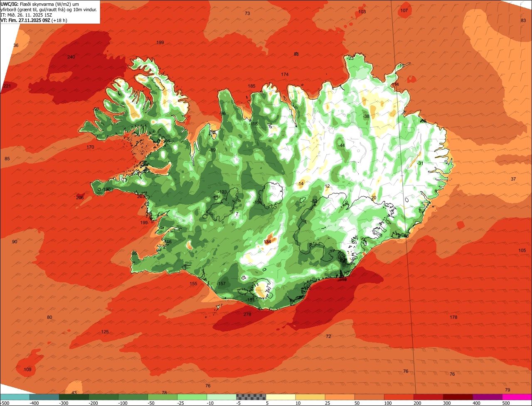Click the value 206 off the west coast
The height and width of the screenshot is (406, 532).
(80, 198)
